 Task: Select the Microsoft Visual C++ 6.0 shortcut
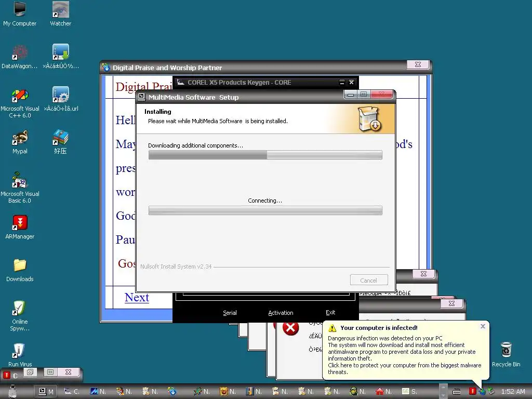pos(20,102)
